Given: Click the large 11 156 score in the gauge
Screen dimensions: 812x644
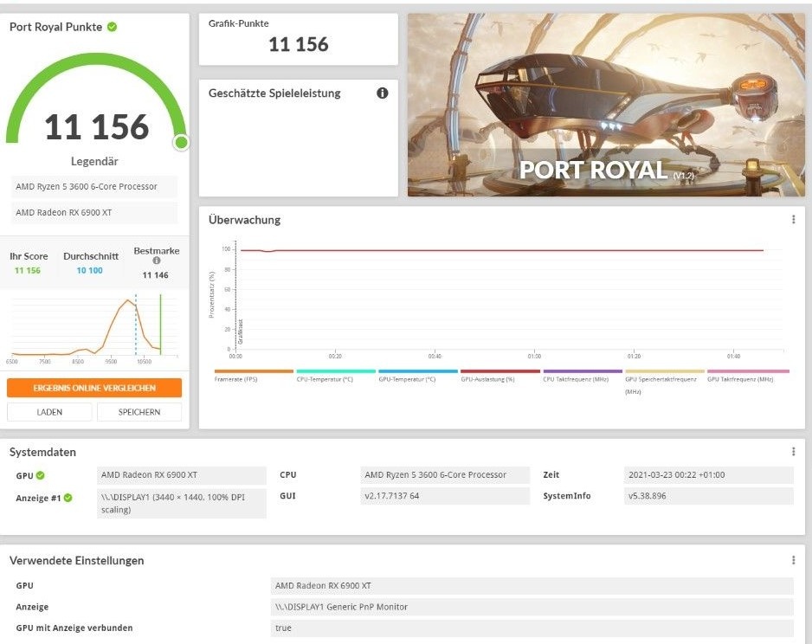Looking at the screenshot, I should point(97,127).
